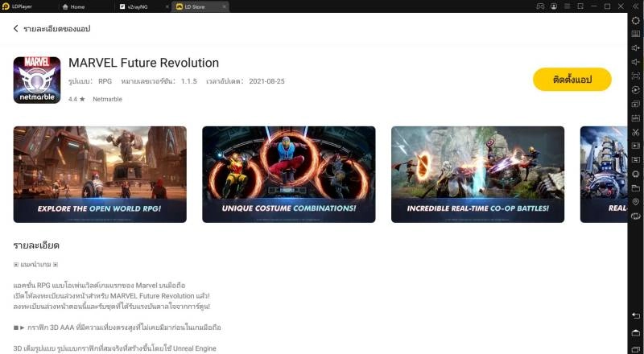Open the Unique Costume Combinations screenshot
The height and width of the screenshot is (354, 644).
[x=289, y=175]
